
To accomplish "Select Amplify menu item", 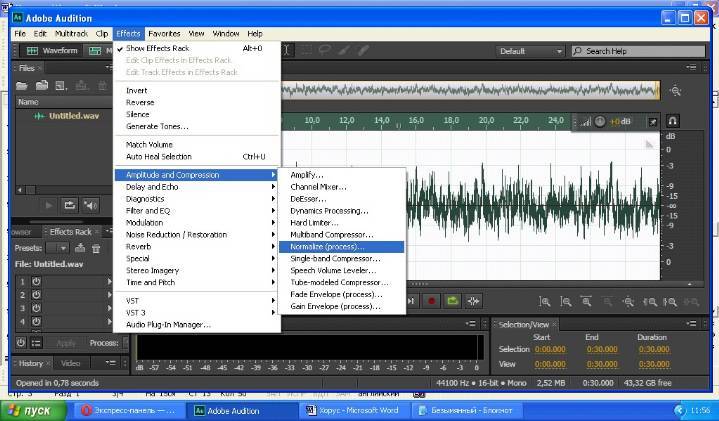I will coord(342,175).
